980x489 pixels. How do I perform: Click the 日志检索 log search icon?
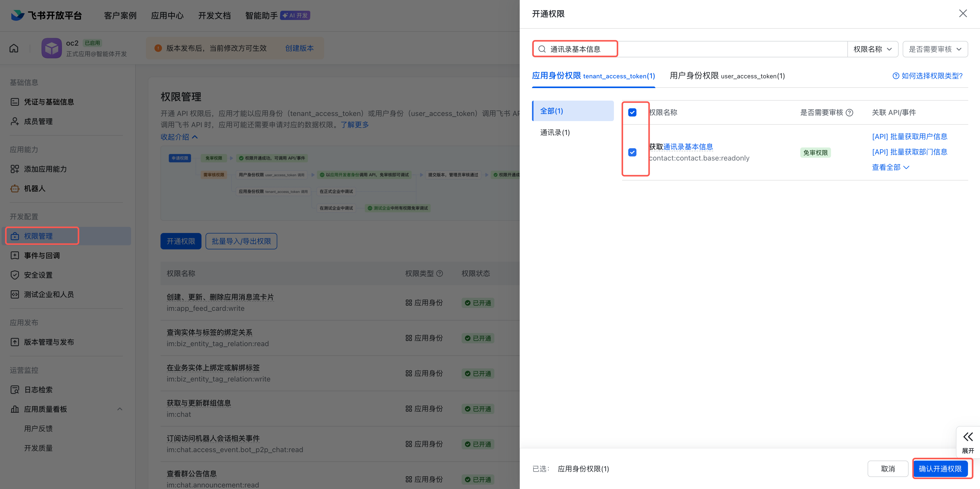pyautogui.click(x=14, y=390)
